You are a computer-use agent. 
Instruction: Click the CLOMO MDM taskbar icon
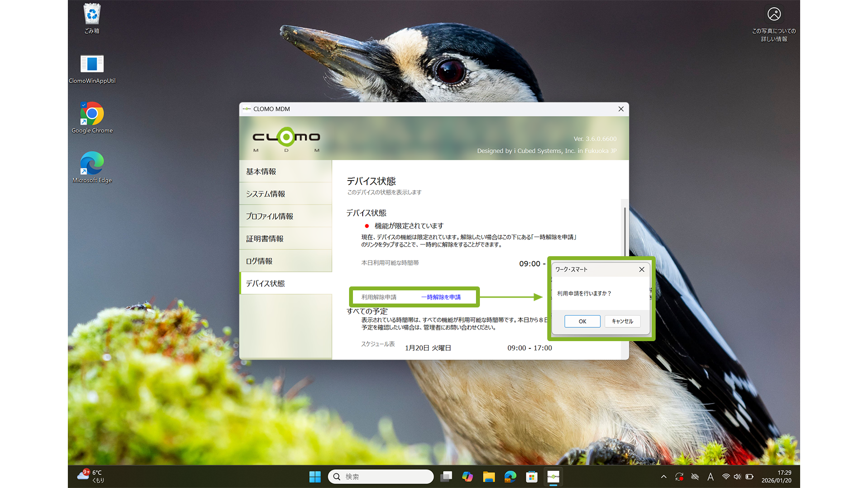(x=553, y=477)
